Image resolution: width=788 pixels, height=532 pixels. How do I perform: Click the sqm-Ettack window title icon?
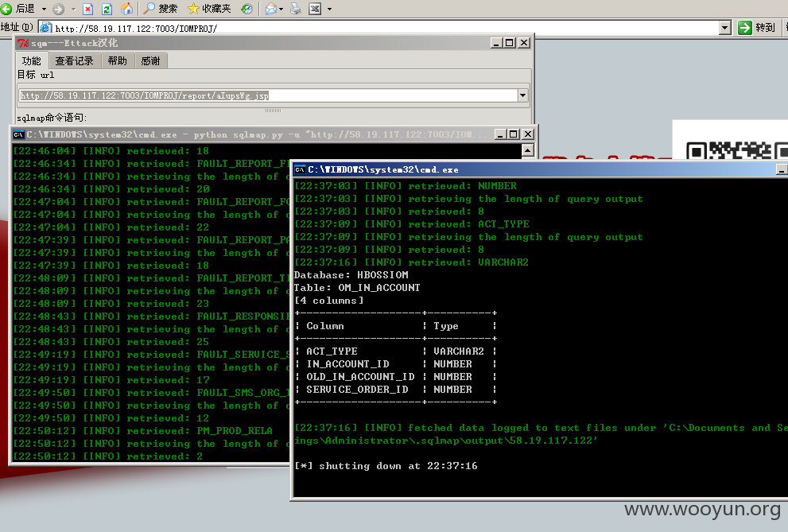[23, 43]
